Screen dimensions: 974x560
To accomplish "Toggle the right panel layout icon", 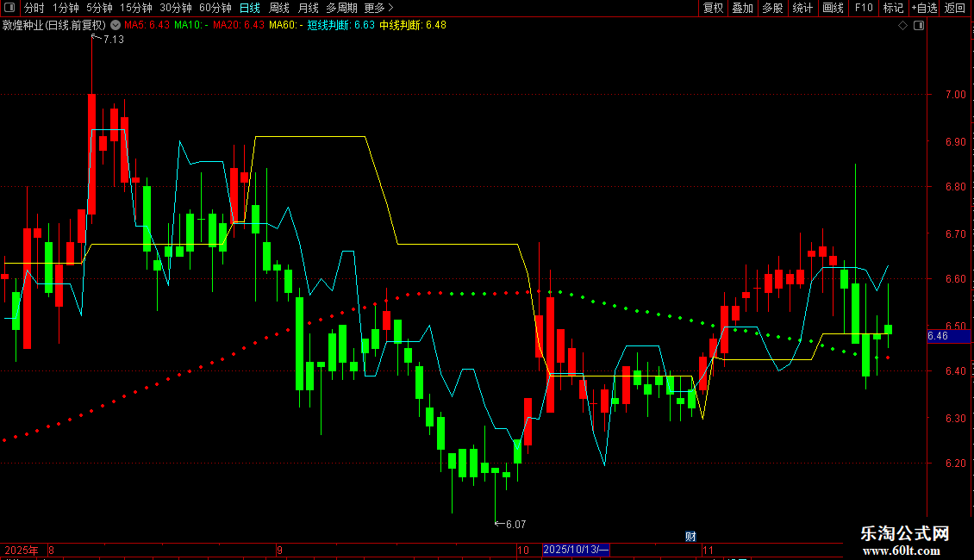I will [x=919, y=26].
